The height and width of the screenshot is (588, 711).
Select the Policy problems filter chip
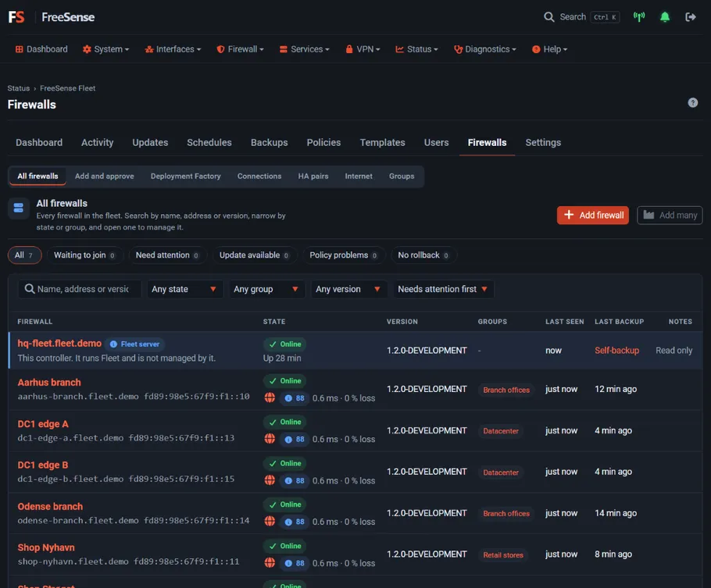tap(344, 255)
